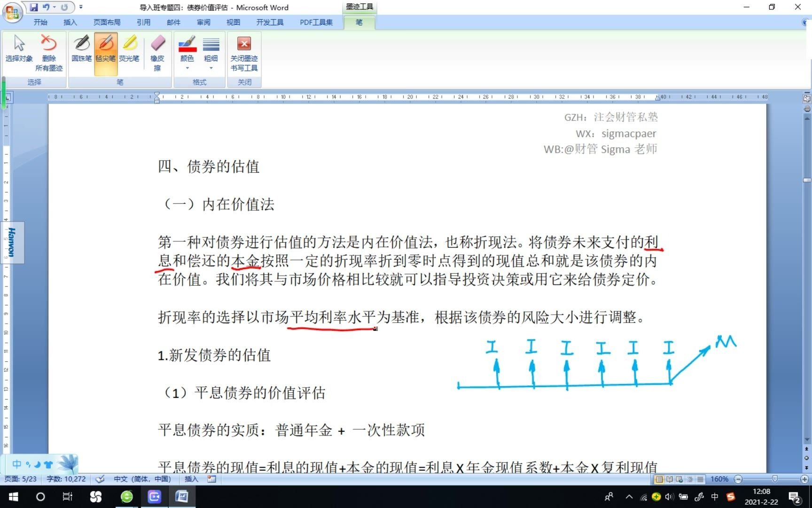Image resolution: width=812 pixels, height=508 pixels.
Task: Activate the 橡皮擦 eraser tool
Action: coord(157,53)
